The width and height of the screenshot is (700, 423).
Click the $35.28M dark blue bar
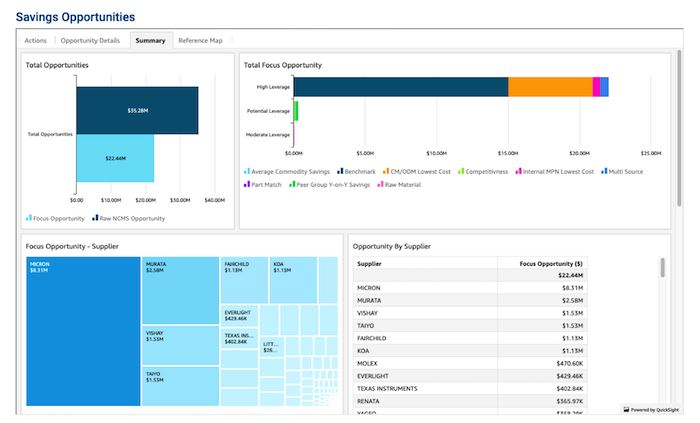137,110
